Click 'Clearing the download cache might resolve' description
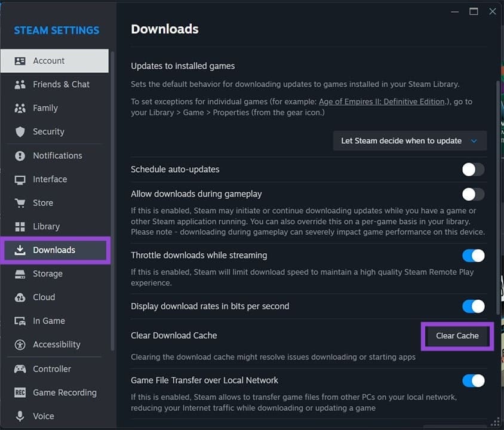The width and height of the screenshot is (504, 430). 273,357
